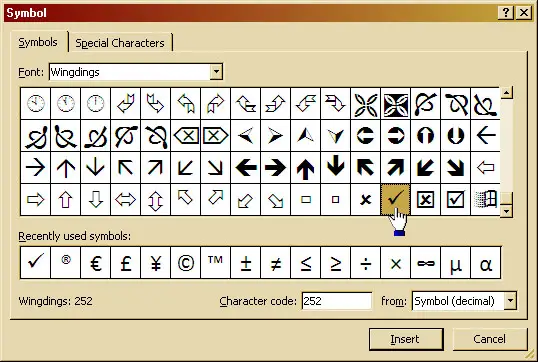Click the Insert button
This screenshot has height=362, width=538.
click(406, 339)
